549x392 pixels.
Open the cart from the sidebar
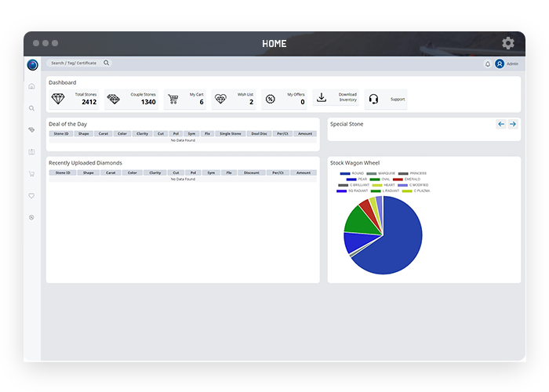pos(31,173)
